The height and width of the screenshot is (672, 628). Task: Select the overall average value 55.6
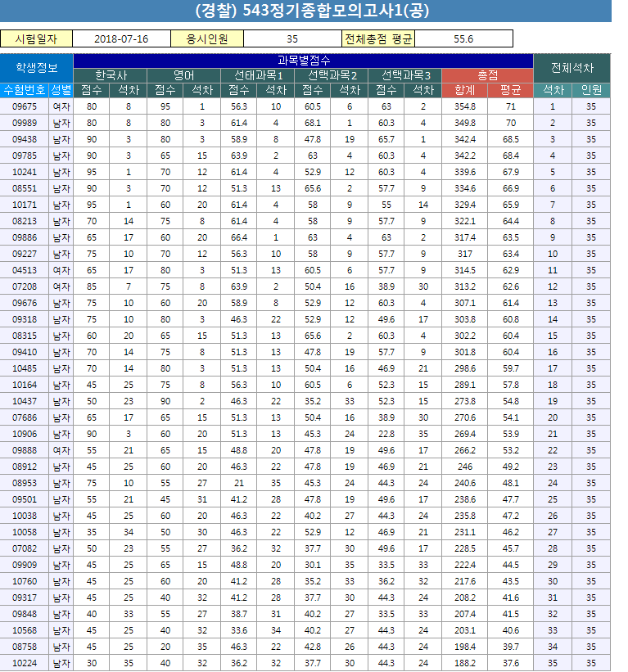tap(463, 39)
